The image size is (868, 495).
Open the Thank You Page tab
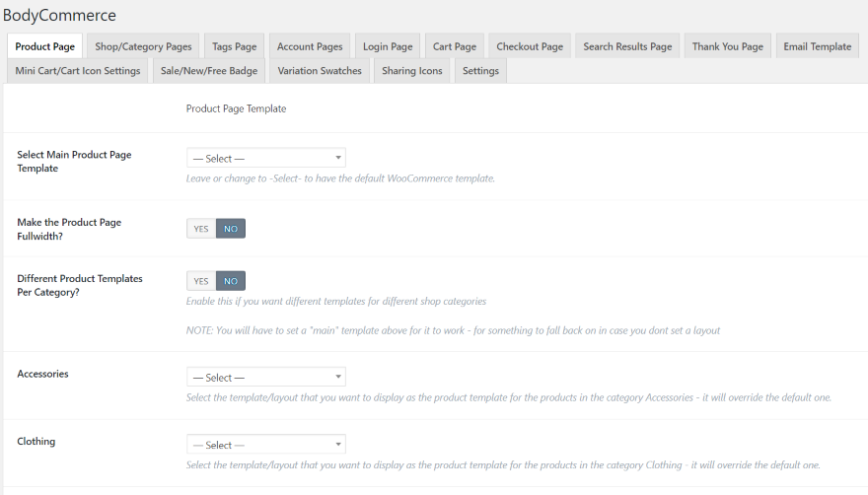pos(727,46)
